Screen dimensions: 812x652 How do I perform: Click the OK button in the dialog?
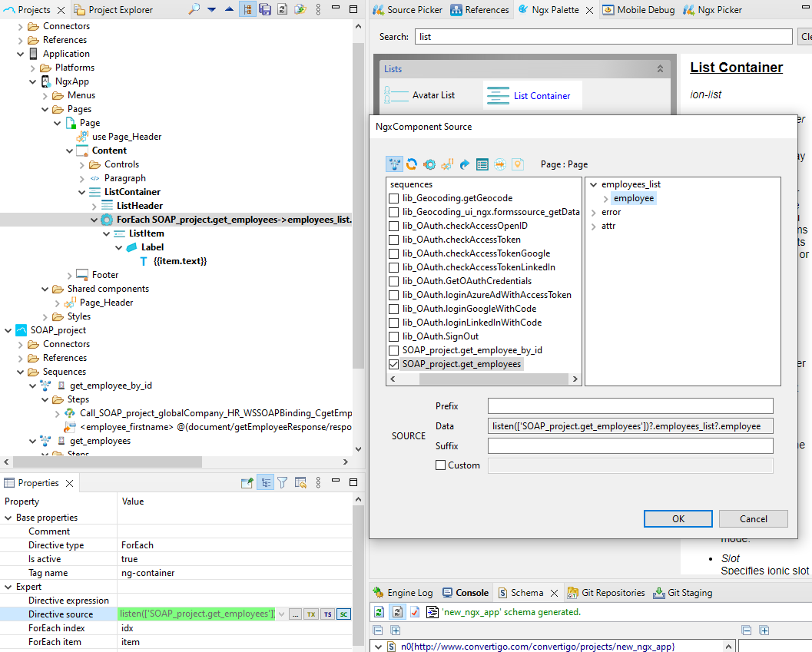[x=678, y=519]
